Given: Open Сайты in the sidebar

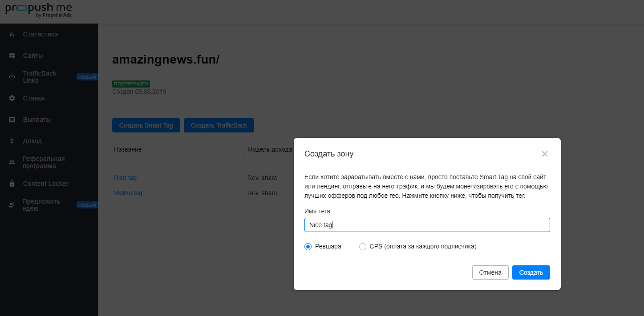Looking at the screenshot, I should pos(33,56).
